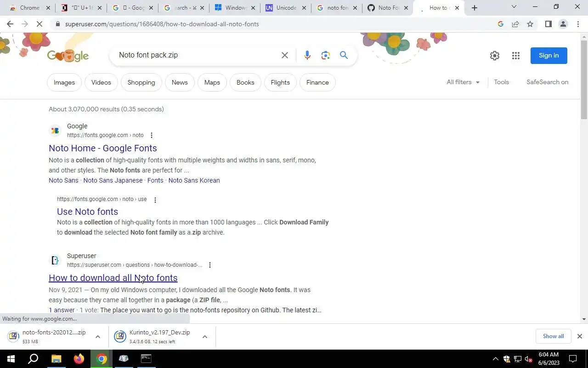The width and height of the screenshot is (588, 368).
Task: Clear the search box with X
Action: point(285,55)
